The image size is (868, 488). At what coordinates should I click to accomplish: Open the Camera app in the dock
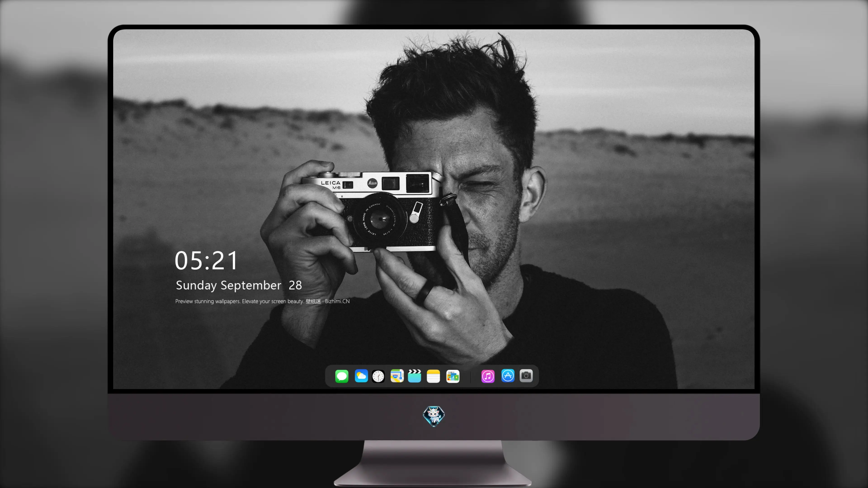tap(526, 375)
